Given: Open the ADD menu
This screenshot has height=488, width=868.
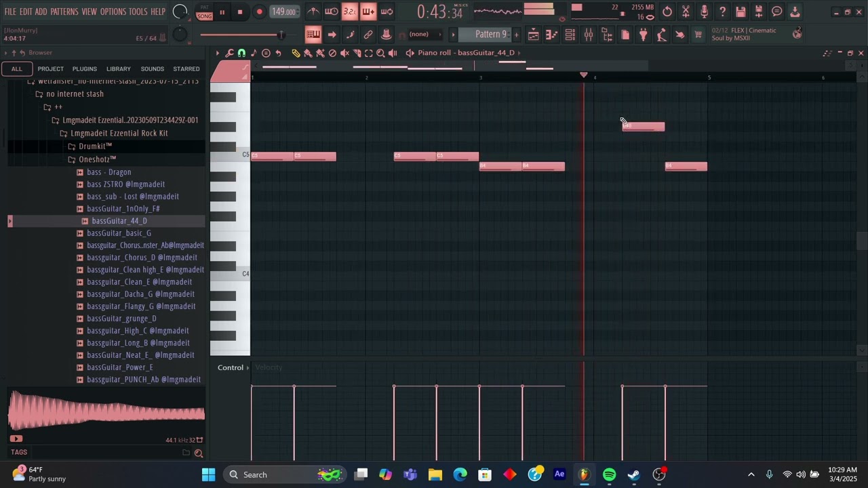Looking at the screenshot, I should (41, 12).
